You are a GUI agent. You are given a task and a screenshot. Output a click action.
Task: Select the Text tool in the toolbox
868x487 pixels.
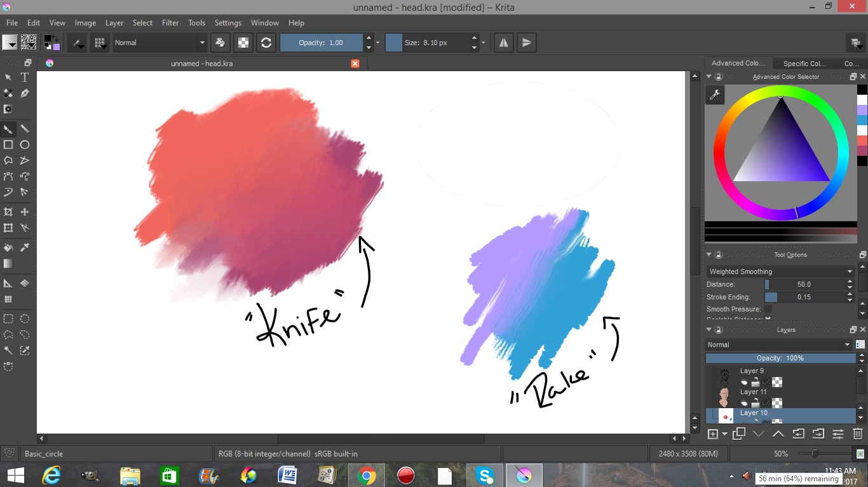(x=25, y=78)
